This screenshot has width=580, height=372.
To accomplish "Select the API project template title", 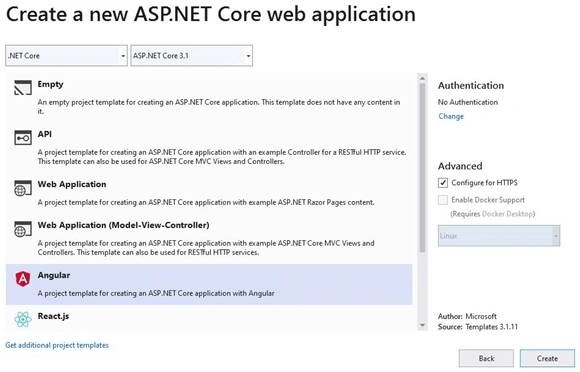I will [x=44, y=134].
